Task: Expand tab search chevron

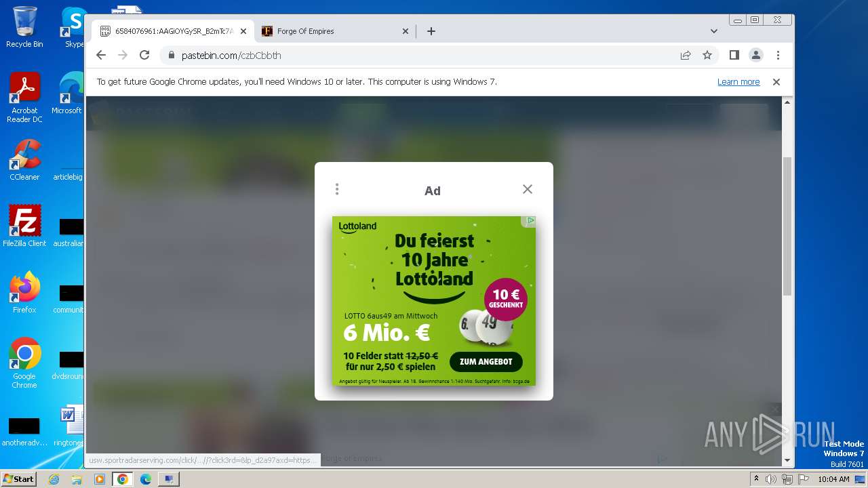Action: (x=714, y=31)
